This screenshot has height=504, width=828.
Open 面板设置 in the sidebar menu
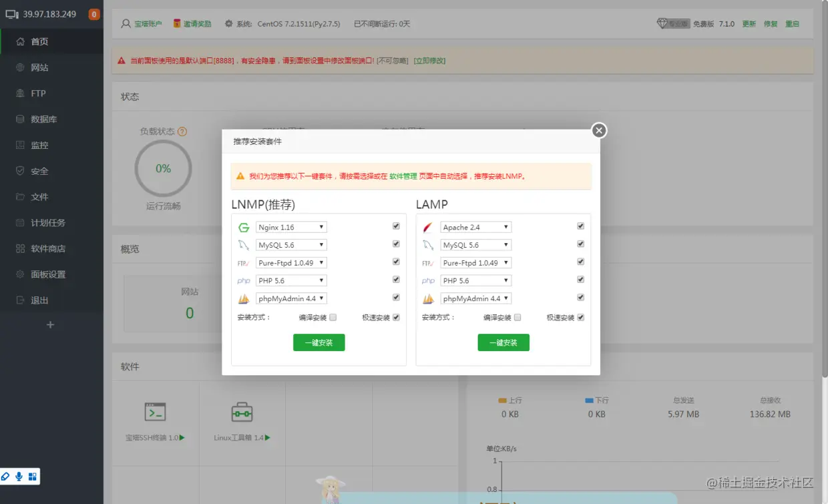(51, 274)
